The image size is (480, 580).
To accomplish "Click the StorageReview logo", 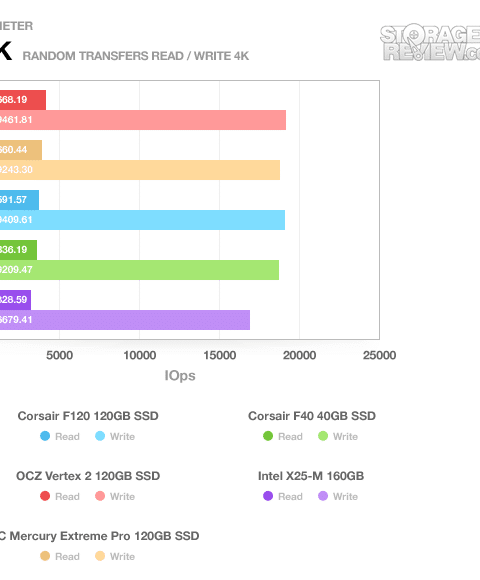I will click(x=430, y=43).
